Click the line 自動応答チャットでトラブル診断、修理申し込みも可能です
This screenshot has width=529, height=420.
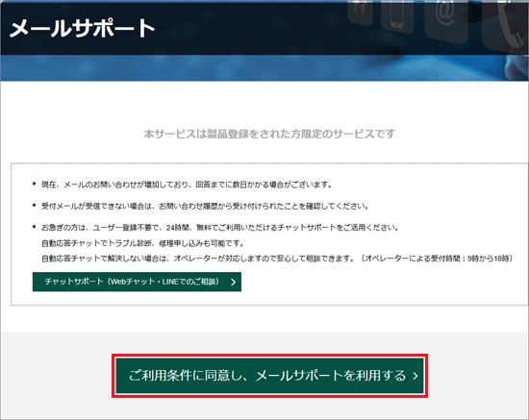[x=142, y=243]
